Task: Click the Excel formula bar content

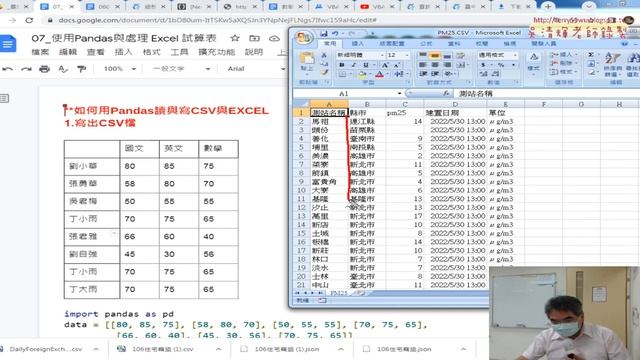Action: [476, 93]
